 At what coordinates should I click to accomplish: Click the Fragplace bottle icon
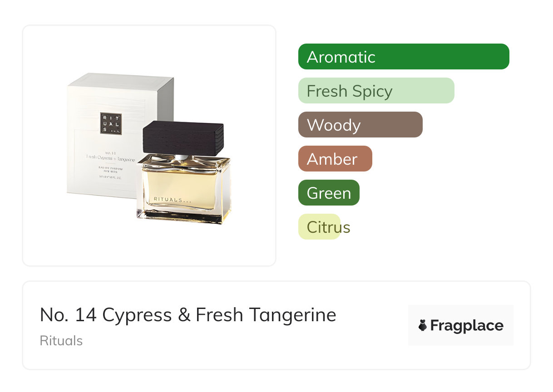pyautogui.click(x=423, y=325)
